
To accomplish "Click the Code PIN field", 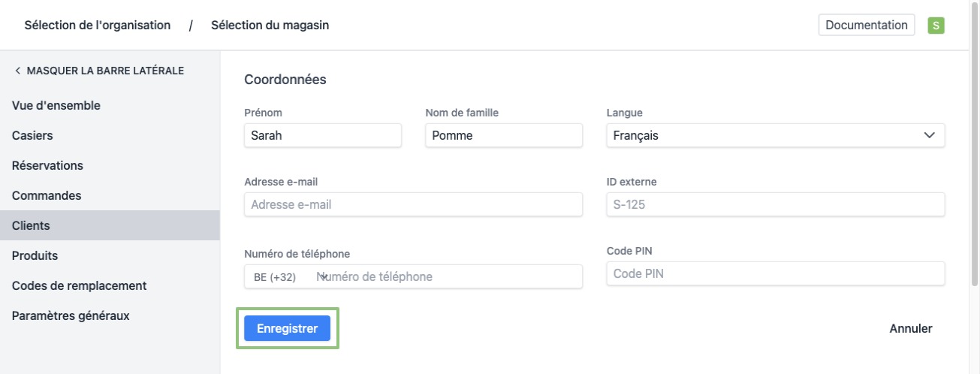I will point(774,274).
